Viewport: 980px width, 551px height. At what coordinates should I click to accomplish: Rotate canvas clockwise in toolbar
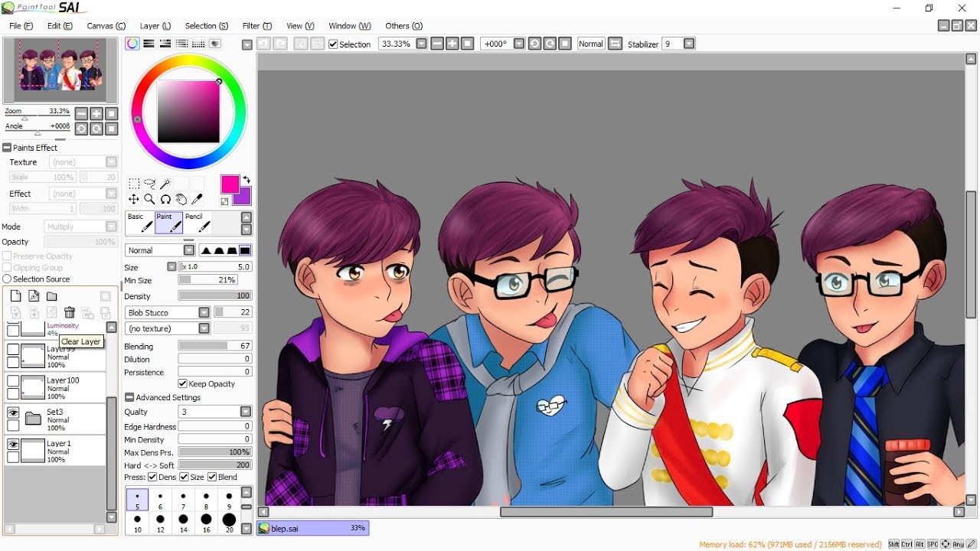[550, 44]
